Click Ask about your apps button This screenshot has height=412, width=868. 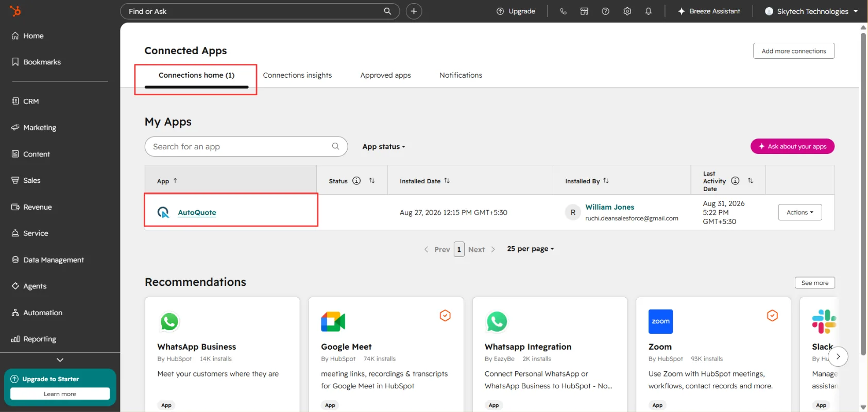click(792, 146)
